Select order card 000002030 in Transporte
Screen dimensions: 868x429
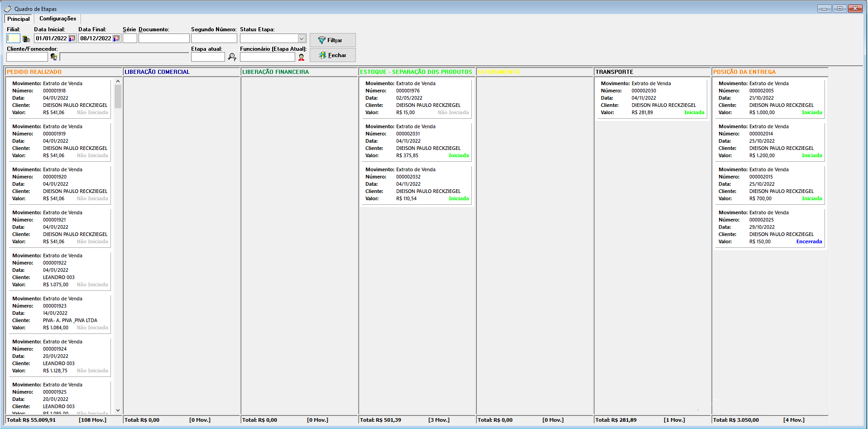(x=651, y=98)
